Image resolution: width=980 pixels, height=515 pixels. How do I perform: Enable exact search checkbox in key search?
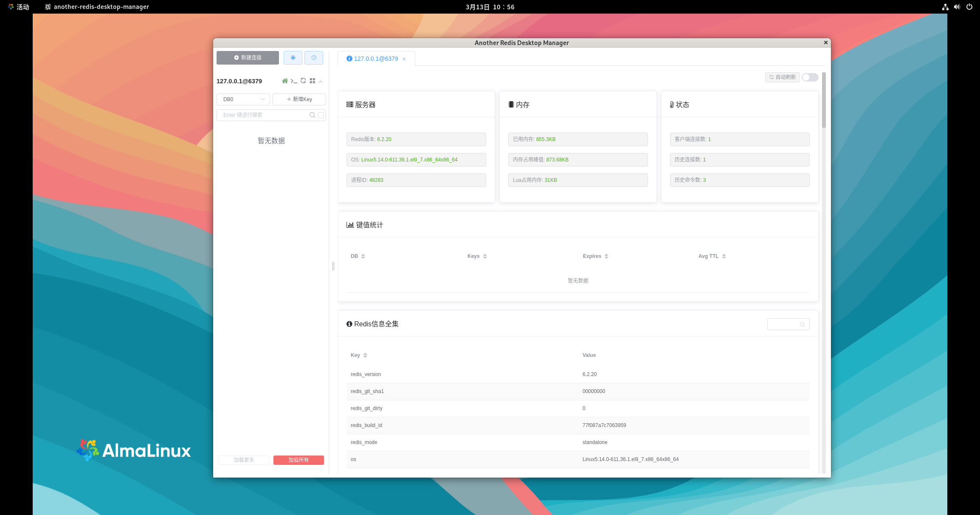tap(321, 115)
